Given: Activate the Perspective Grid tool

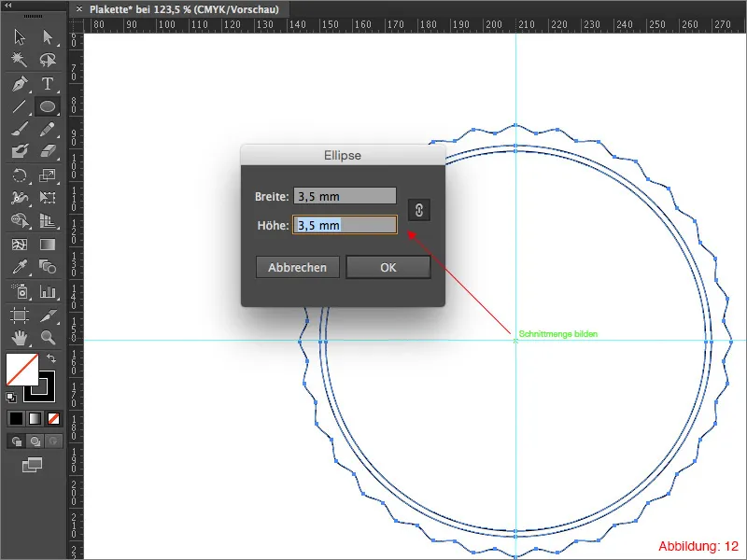Looking at the screenshot, I should [x=48, y=220].
